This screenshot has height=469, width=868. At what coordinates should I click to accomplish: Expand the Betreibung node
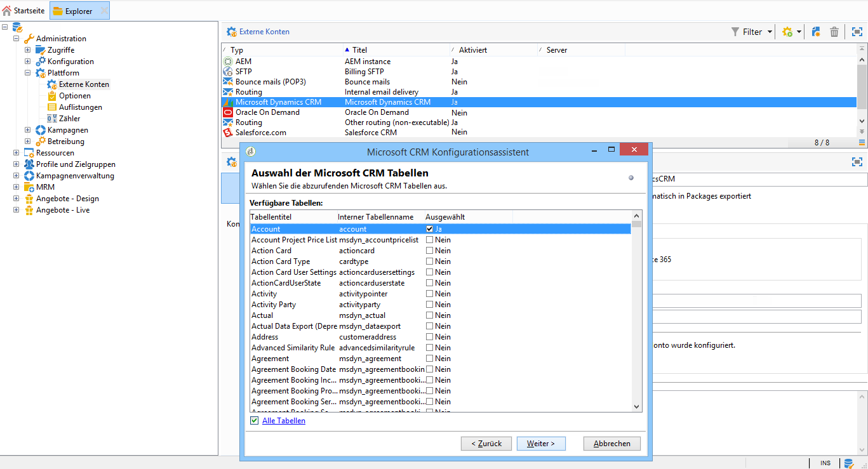pyautogui.click(x=28, y=142)
